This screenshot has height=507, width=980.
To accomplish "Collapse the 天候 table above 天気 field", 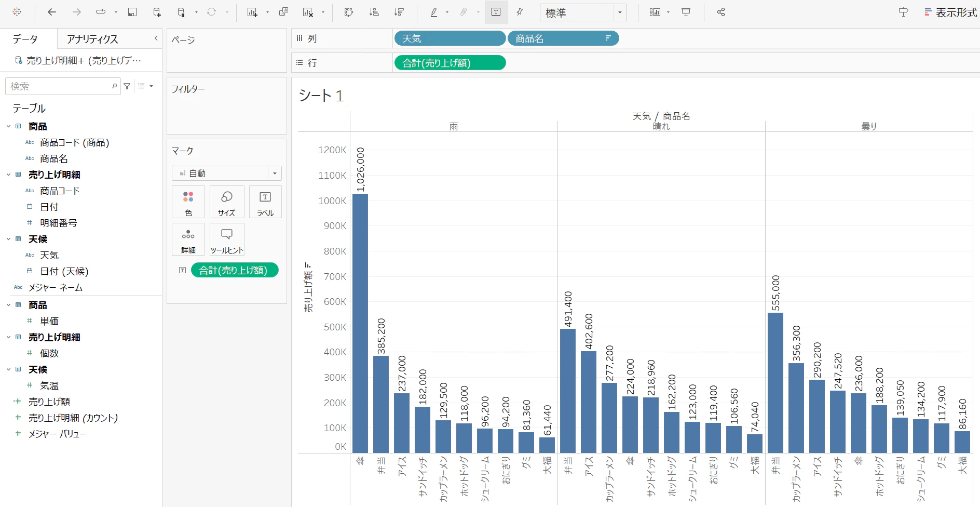I will (x=8, y=239).
